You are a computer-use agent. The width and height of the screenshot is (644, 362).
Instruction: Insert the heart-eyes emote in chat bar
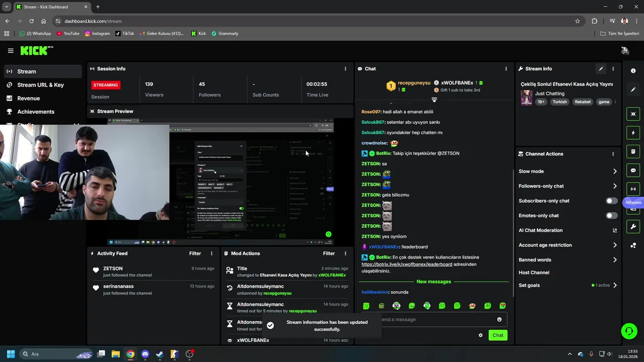pyautogui.click(x=502, y=306)
